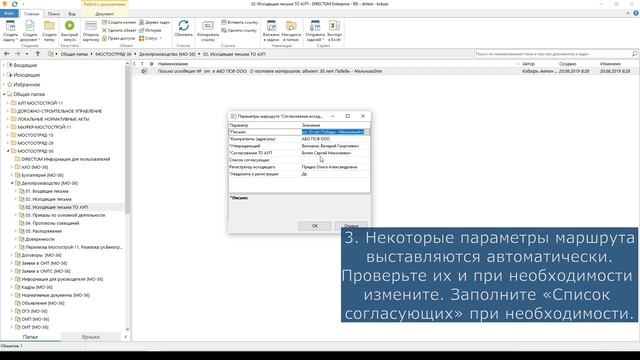Go forward with the right arrow
This screenshot has height=360, width=640.
pyautogui.click(x=17, y=53)
